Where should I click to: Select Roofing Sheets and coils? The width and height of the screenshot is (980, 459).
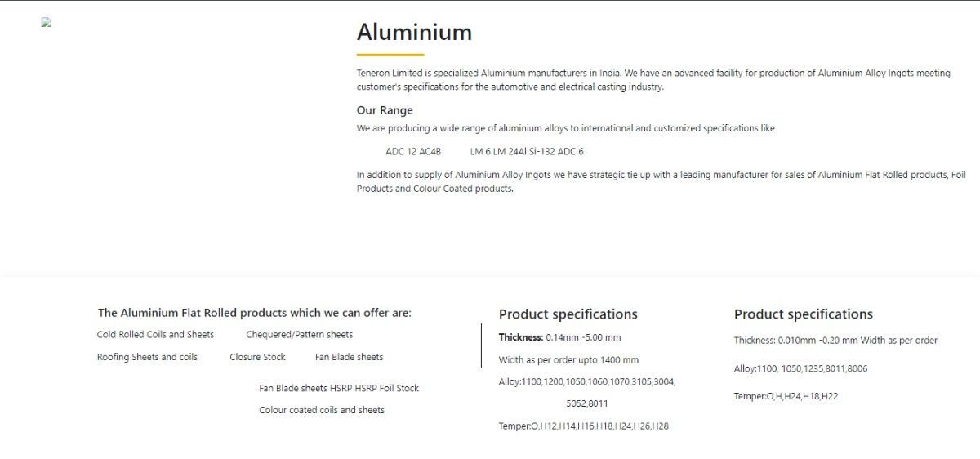147,357
